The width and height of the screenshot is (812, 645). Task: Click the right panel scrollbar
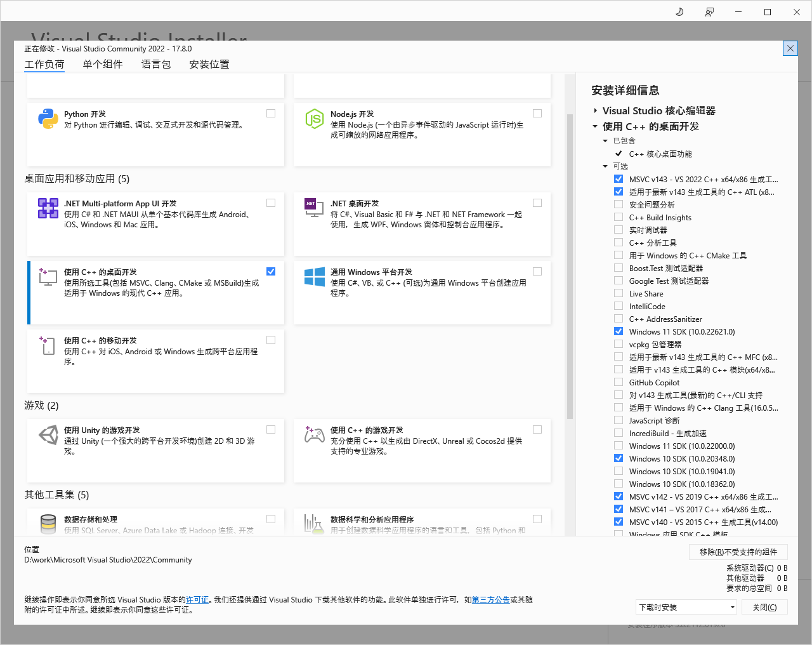pyautogui.click(x=804, y=317)
